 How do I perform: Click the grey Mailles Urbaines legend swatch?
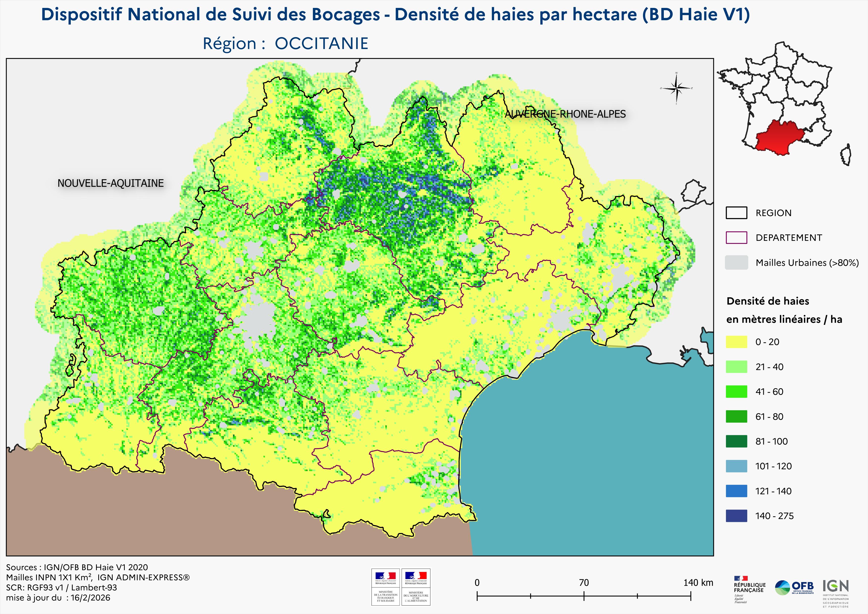tap(736, 263)
